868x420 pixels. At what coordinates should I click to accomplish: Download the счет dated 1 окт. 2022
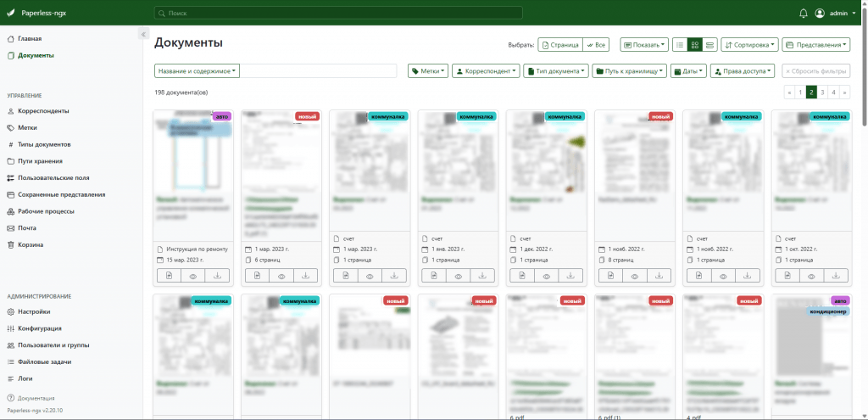pos(836,276)
